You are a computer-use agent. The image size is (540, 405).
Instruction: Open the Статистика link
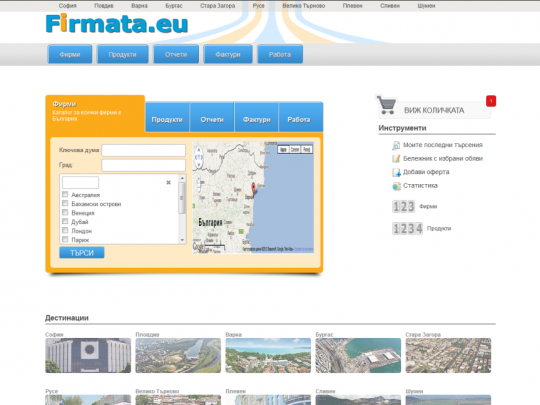pyautogui.click(x=420, y=186)
